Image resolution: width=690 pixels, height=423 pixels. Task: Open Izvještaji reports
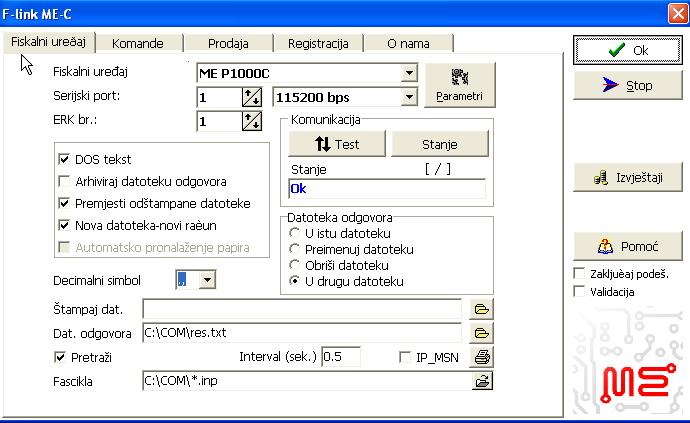[627, 178]
